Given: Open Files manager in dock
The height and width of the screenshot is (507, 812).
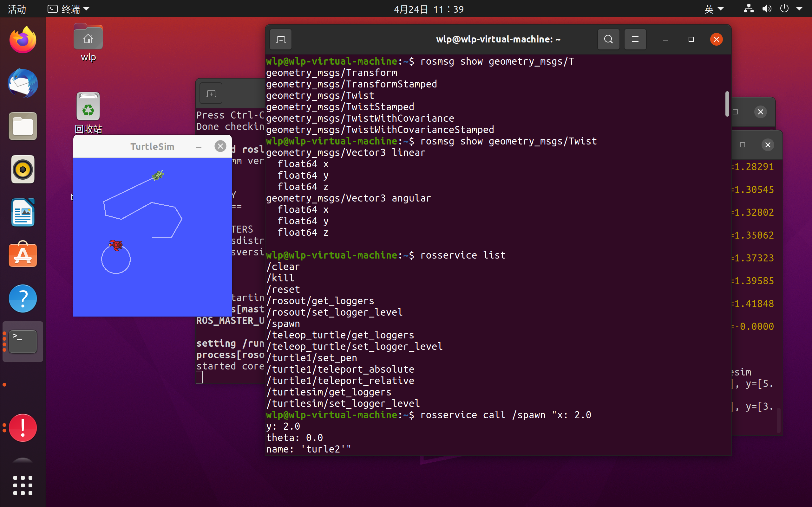Looking at the screenshot, I should 23,126.
